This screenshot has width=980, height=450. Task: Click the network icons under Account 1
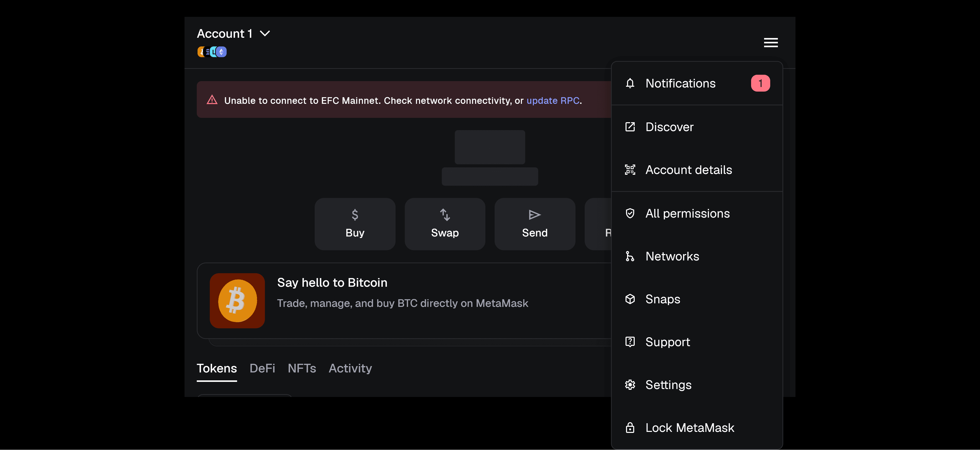tap(212, 52)
